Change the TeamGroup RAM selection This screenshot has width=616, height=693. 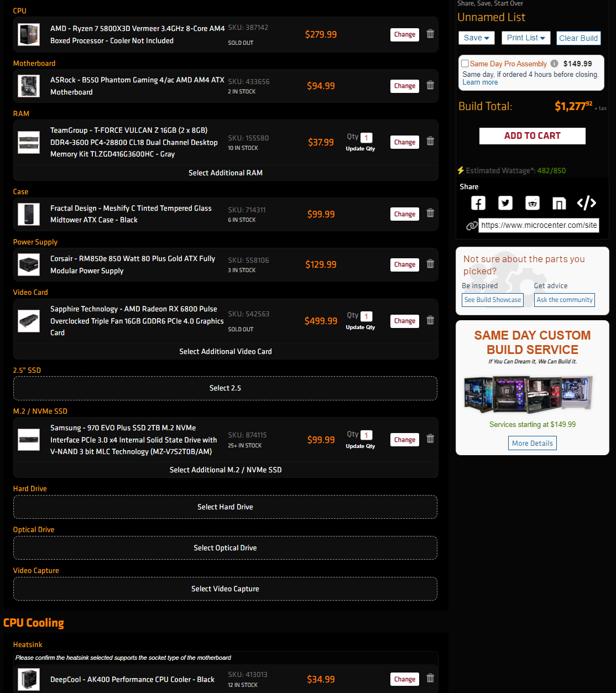405,142
